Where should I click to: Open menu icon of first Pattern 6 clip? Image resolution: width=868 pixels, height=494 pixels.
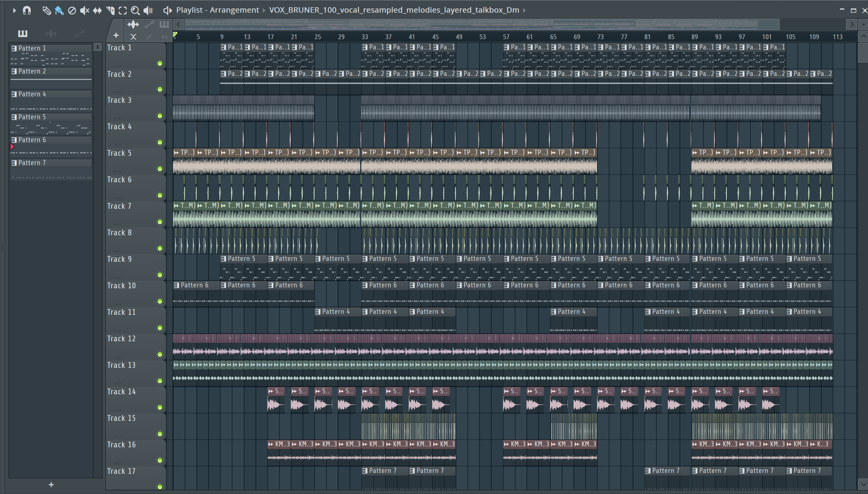[x=177, y=285]
